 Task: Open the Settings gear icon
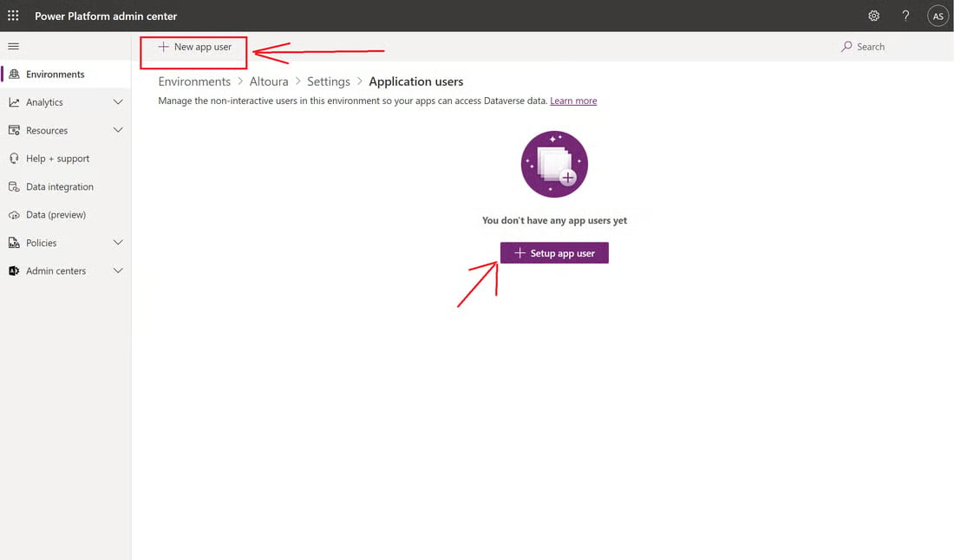[873, 16]
